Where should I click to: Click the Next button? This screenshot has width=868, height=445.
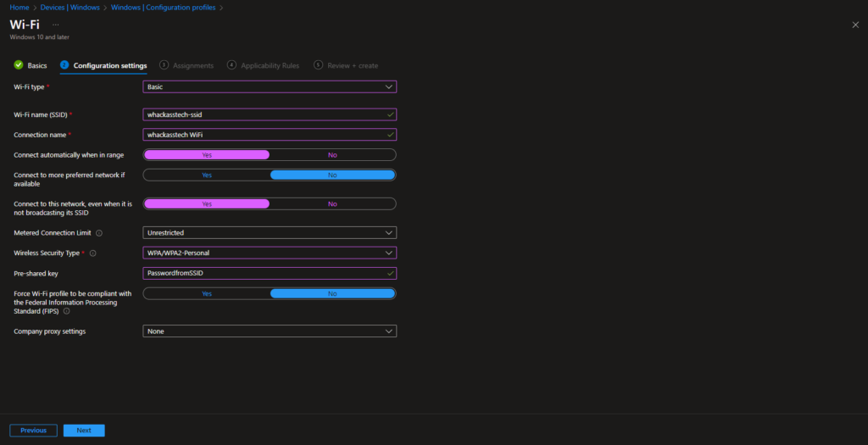coord(84,431)
